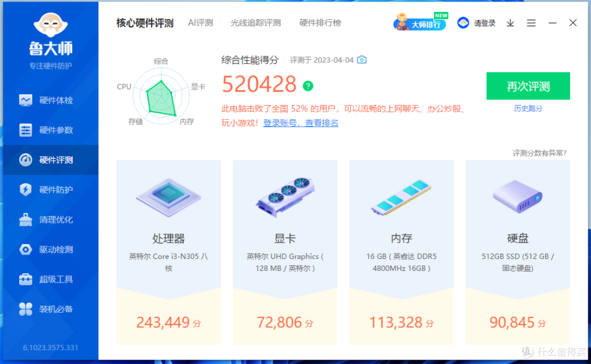Click the hard drive icon
The image size is (591, 364).
[x=518, y=196]
